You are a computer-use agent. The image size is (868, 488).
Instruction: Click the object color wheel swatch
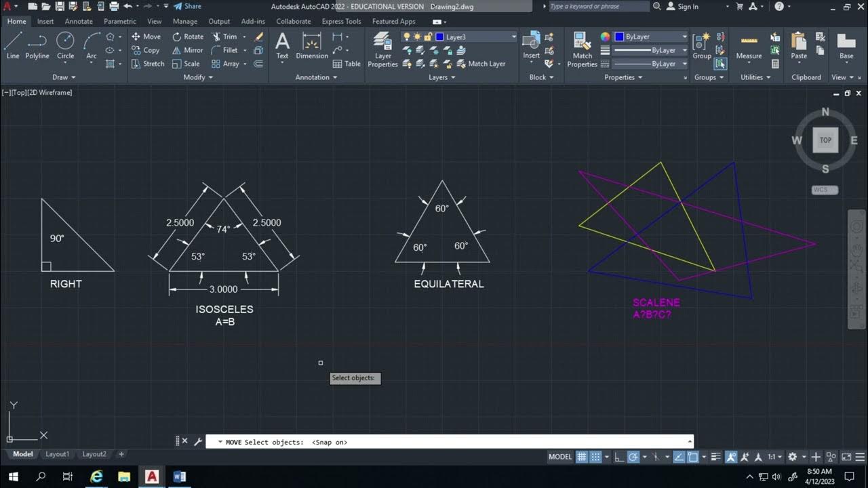pos(606,37)
